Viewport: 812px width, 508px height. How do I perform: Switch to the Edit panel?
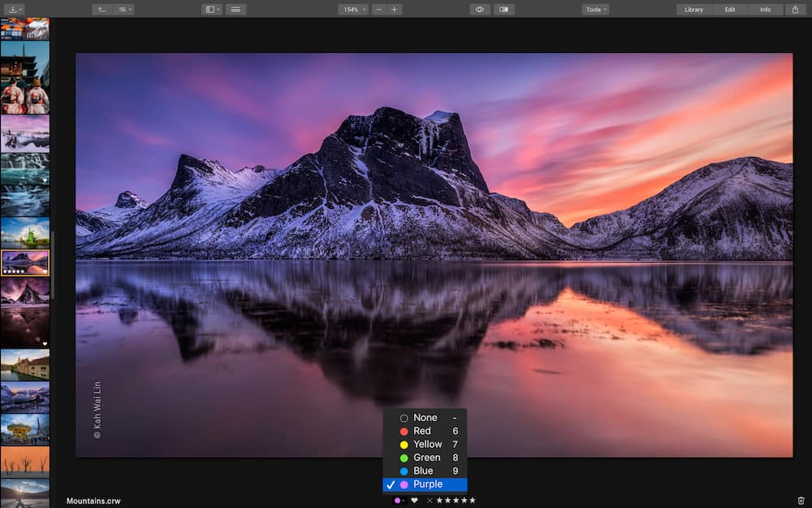(x=729, y=9)
